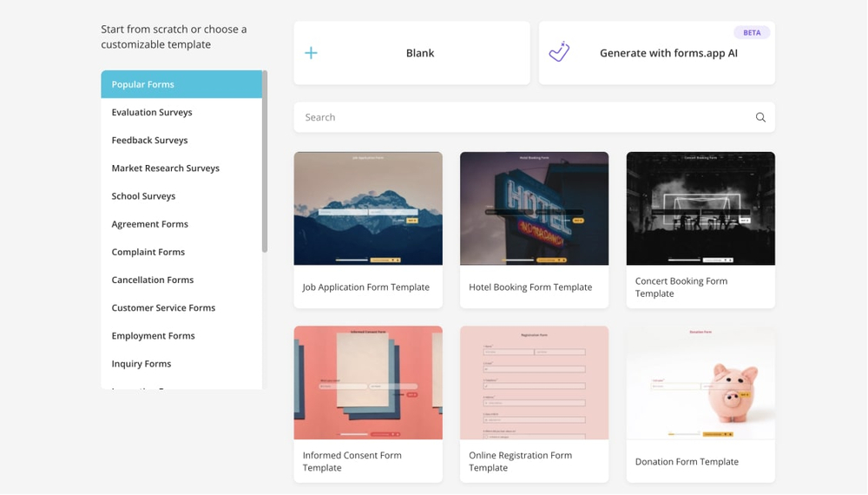
Task: Show Customer Service Forms templates
Action: pyautogui.click(x=163, y=307)
